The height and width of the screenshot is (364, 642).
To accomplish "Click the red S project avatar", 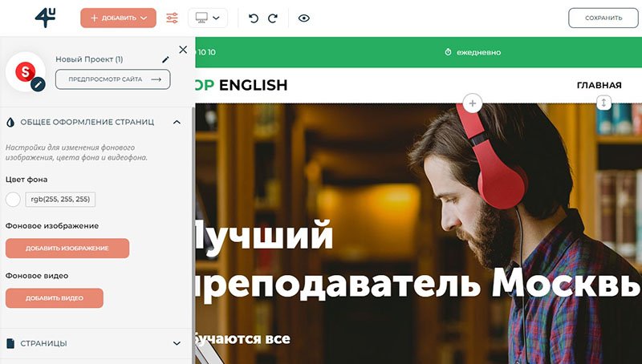I will point(25,72).
